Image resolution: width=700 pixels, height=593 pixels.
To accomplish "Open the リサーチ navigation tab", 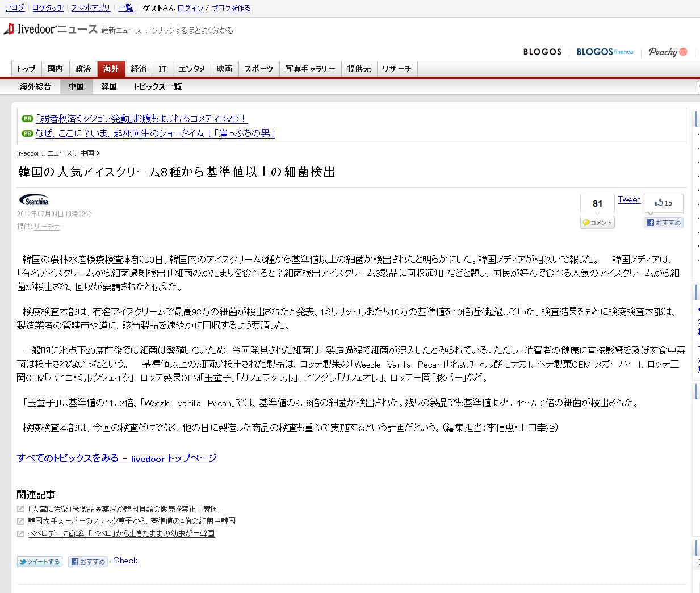I will point(397,69).
